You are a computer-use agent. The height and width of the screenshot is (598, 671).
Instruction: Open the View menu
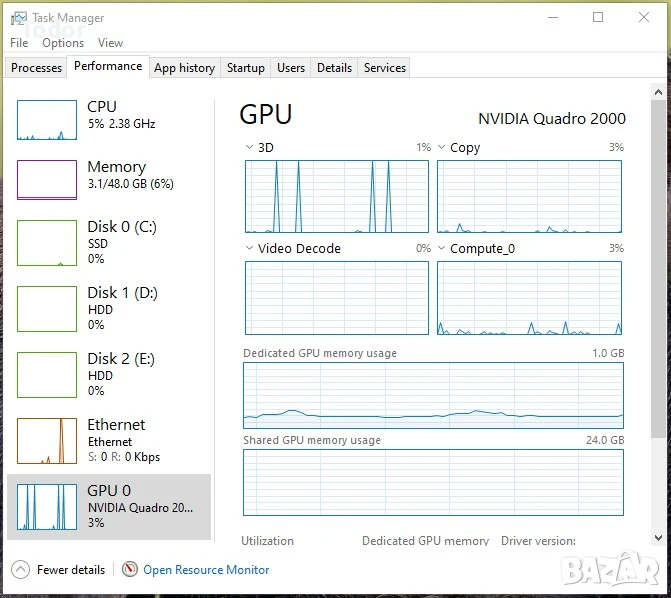pyautogui.click(x=110, y=43)
